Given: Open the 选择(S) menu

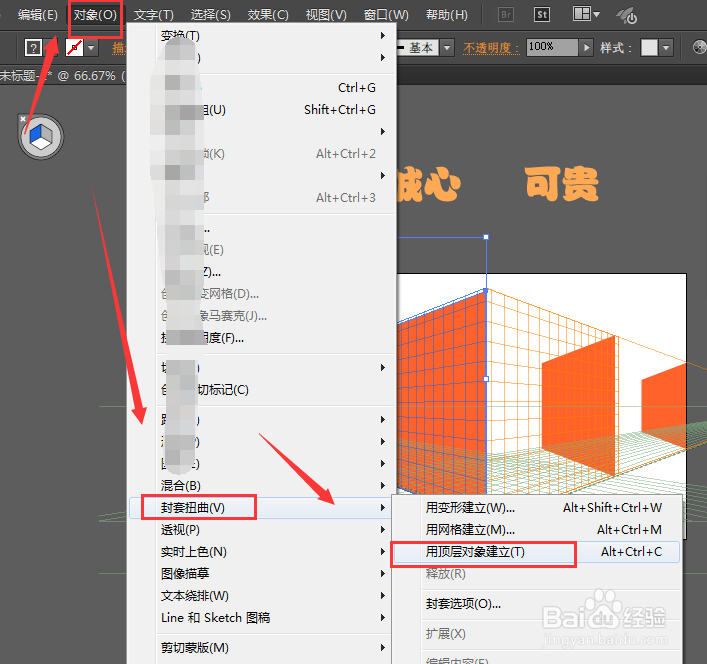Looking at the screenshot, I should [x=211, y=15].
